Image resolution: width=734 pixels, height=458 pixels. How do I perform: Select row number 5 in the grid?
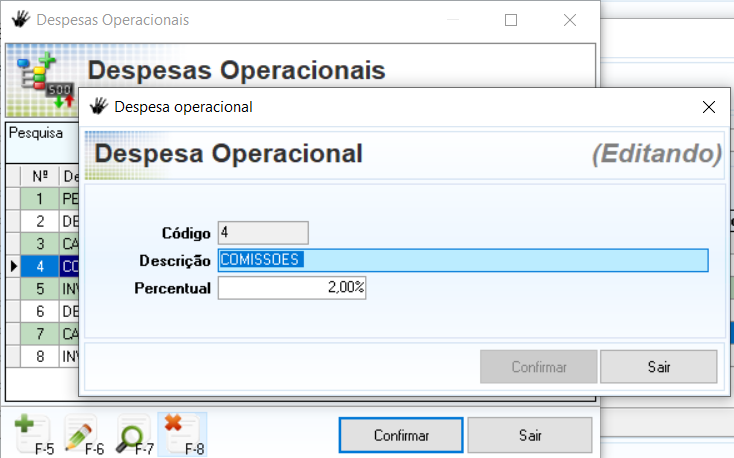click(x=40, y=288)
